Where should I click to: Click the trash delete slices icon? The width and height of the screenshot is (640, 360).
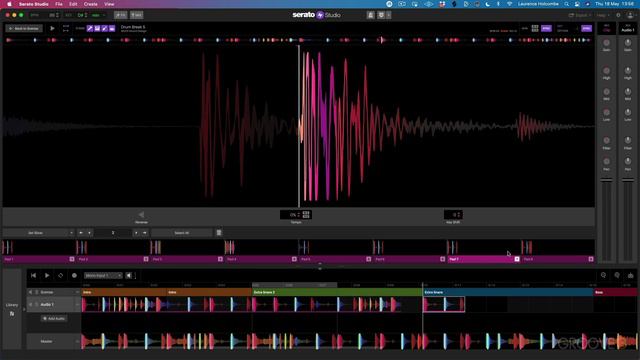coord(219,233)
